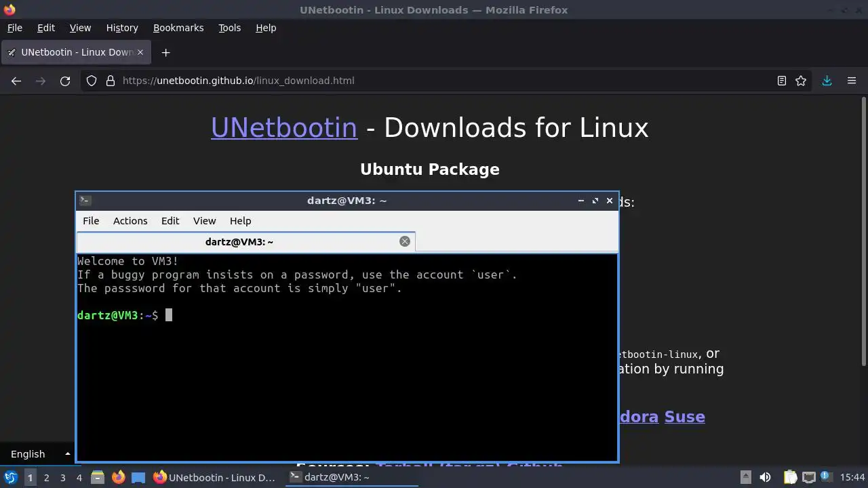868x488 pixels.
Task: Maximize the terminal window
Action: [x=595, y=201]
